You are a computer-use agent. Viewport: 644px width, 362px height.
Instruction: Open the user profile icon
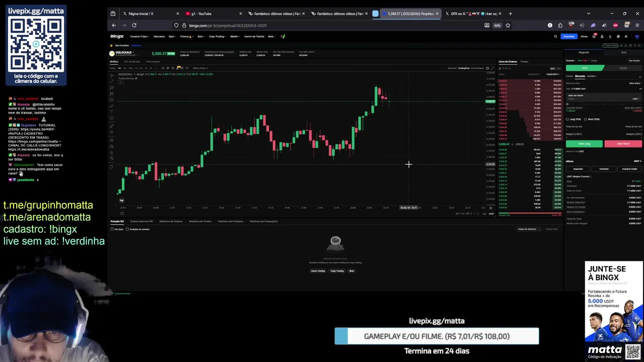pos(602,36)
